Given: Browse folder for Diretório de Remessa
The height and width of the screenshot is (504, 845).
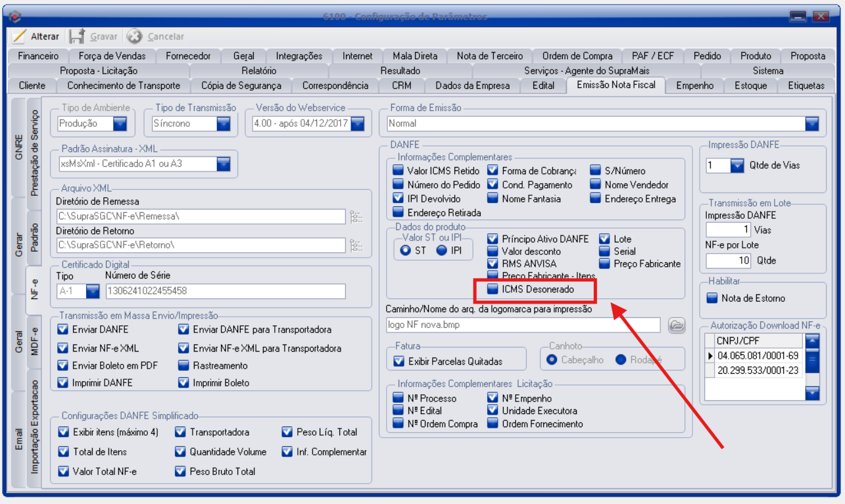Looking at the screenshot, I should click(x=356, y=217).
